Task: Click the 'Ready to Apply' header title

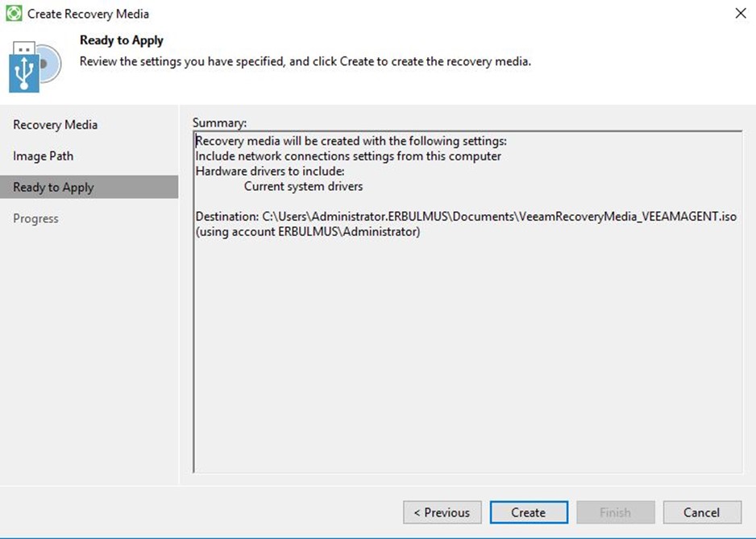Action: (122, 40)
